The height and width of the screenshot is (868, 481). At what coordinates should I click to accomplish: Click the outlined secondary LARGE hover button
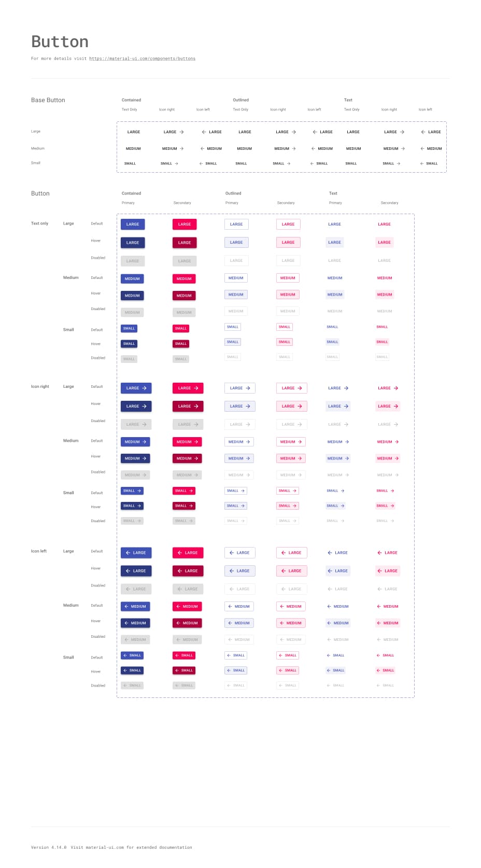(288, 242)
